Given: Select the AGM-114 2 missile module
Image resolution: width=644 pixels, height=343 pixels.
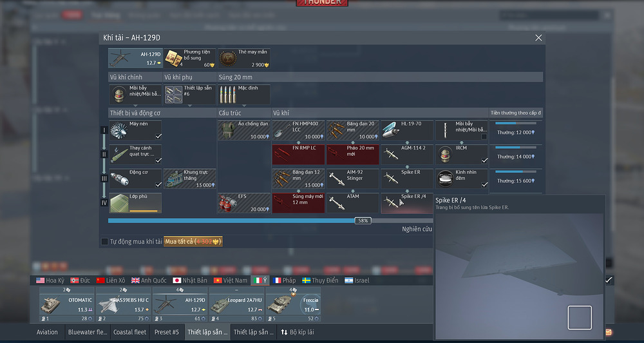Looking at the screenshot, I should click(407, 154).
